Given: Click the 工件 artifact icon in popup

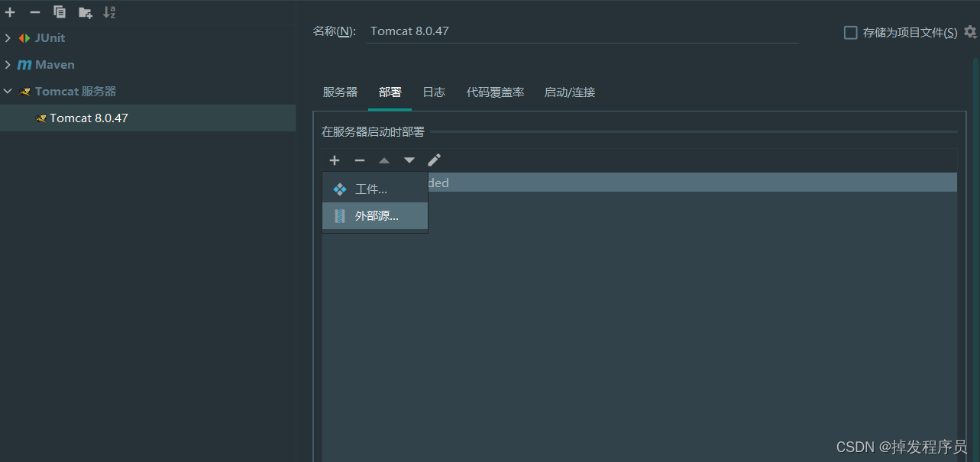Looking at the screenshot, I should [x=340, y=189].
